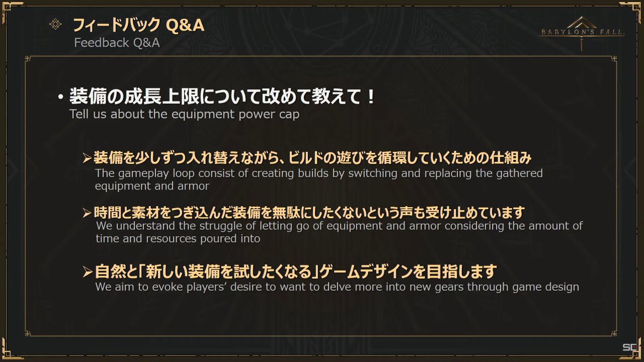
Task: Click 'Tell us about the equipment power cap'
Action: tap(184, 114)
